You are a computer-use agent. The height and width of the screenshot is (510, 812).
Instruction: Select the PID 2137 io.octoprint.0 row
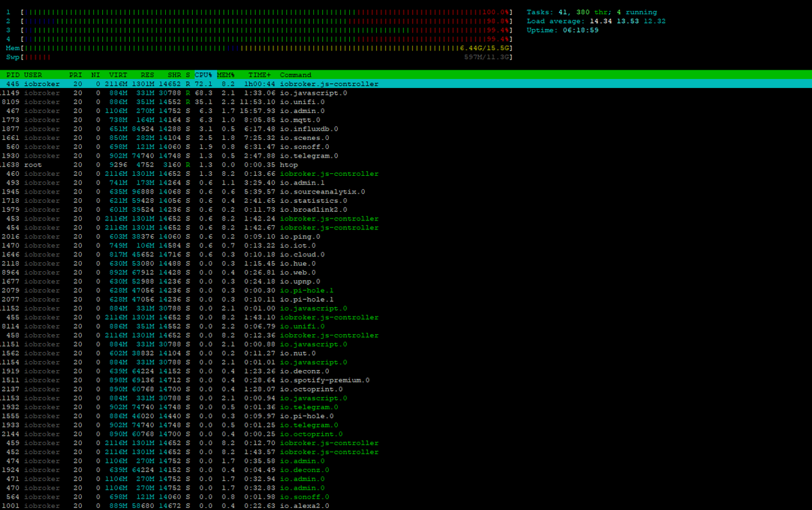coord(406,389)
